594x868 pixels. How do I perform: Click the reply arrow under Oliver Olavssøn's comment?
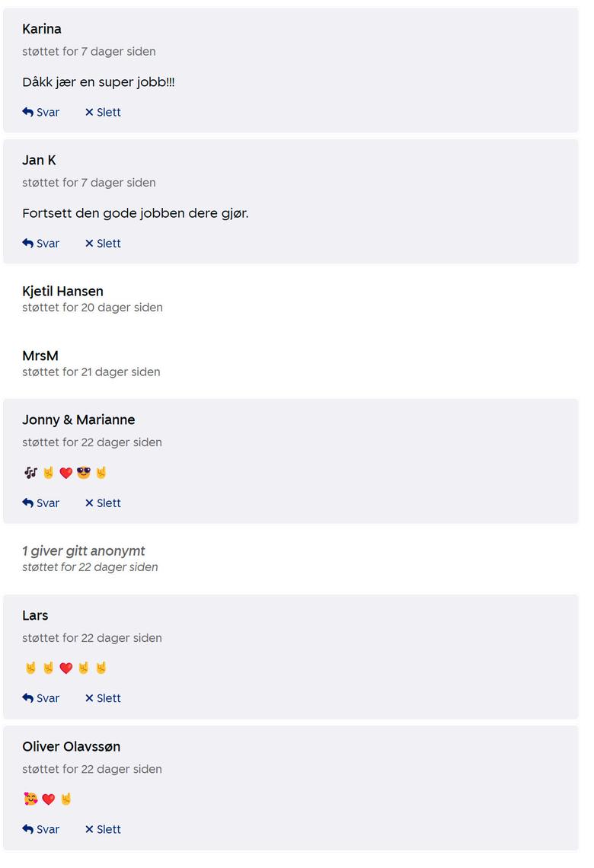(x=28, y=830)
